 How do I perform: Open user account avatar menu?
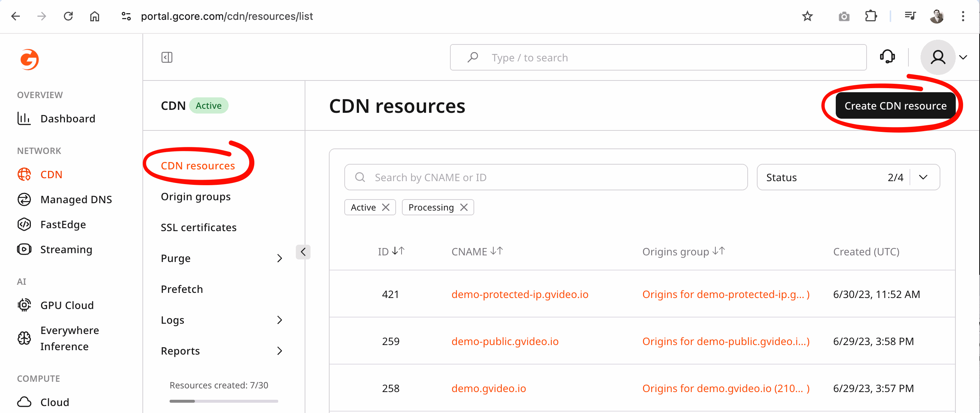click(x=938, y=57)
